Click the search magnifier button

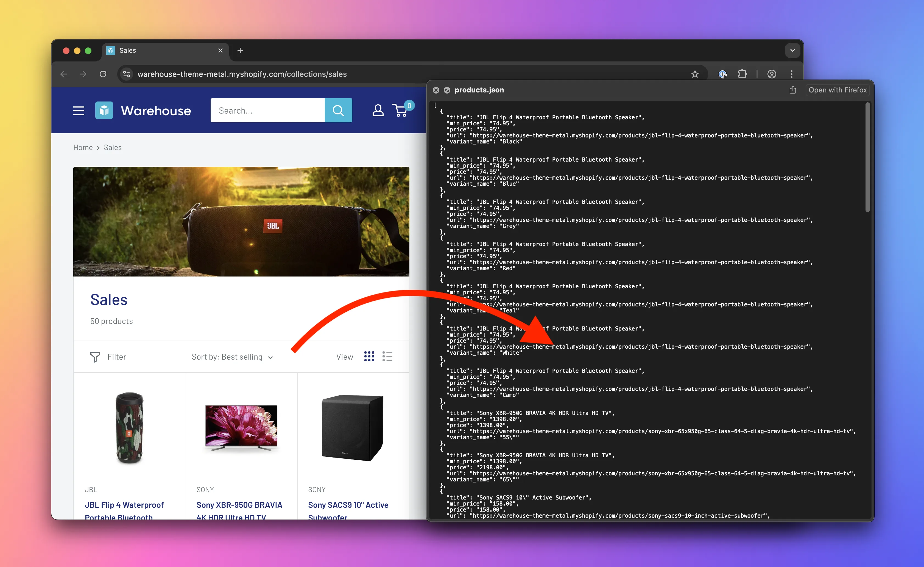(338, 110)
